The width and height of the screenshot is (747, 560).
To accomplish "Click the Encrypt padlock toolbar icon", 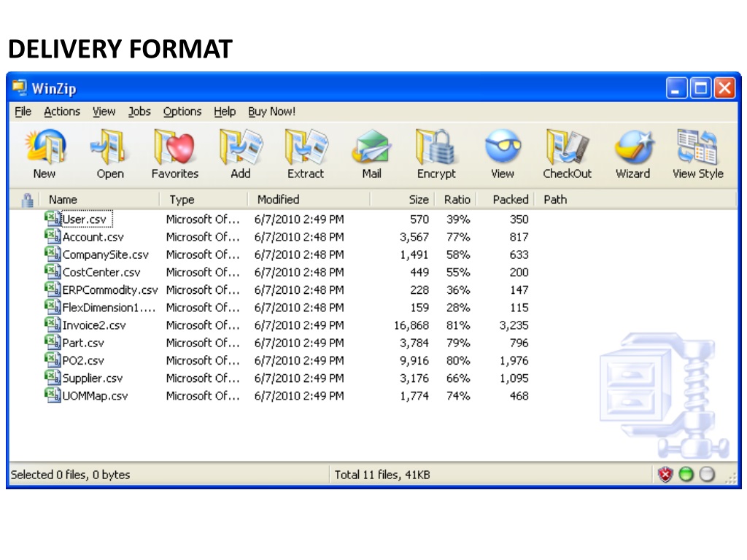I will pyautogui.click(x=436, y=147).
